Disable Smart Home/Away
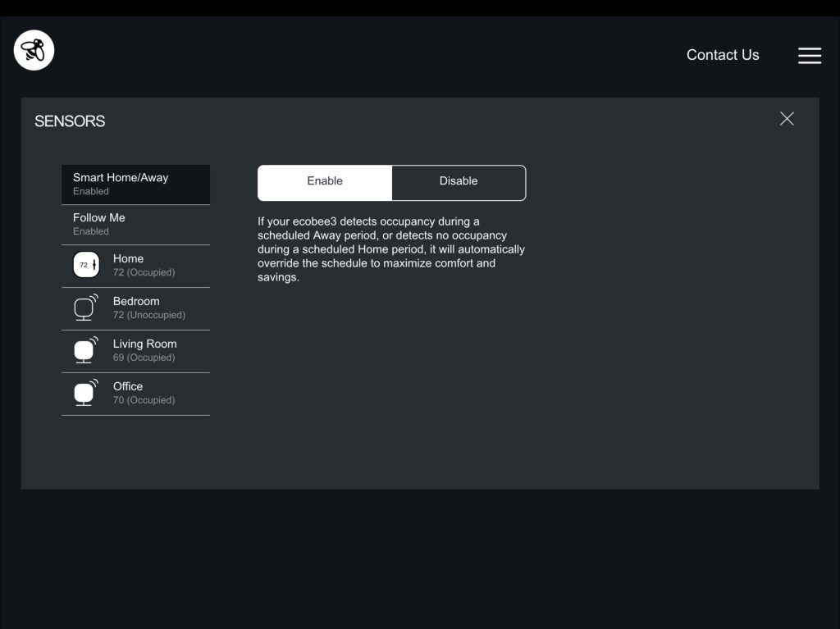Image resolution: width=840 pixels, height=629 pixels. coord(459,182)
